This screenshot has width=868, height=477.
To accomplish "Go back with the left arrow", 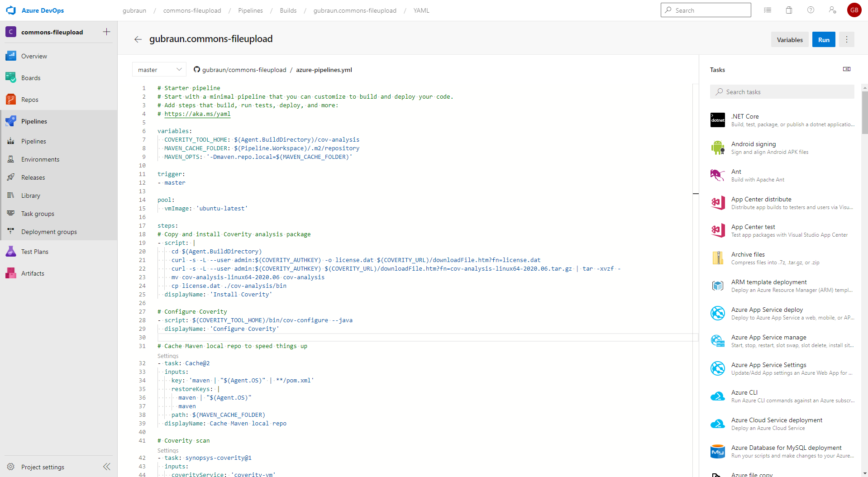I will point(138,39).
